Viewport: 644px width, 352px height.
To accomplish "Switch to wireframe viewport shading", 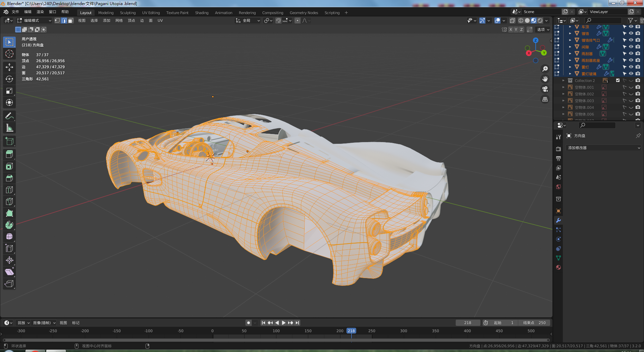I will point(521,20).
